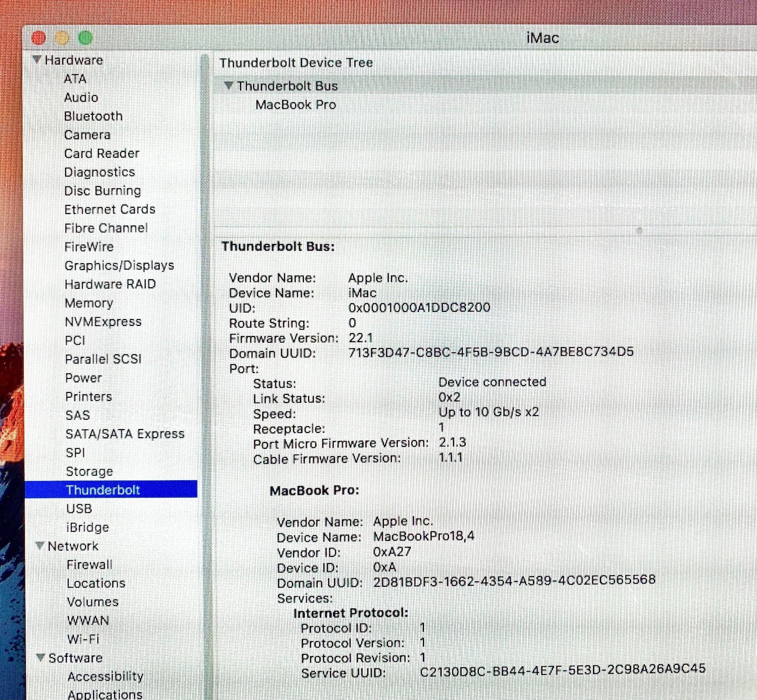Select Graphics/Displays in the sidebar
The width and height of the screenshot is (757, 700).
tap(120, 266)
